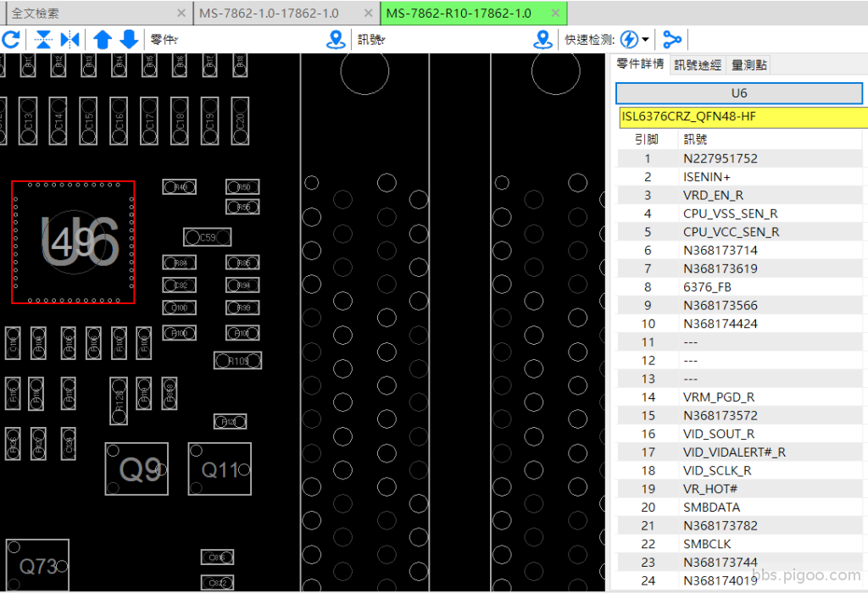
Task: Click the refresh/rotate board icon
Action: [11, 40]
